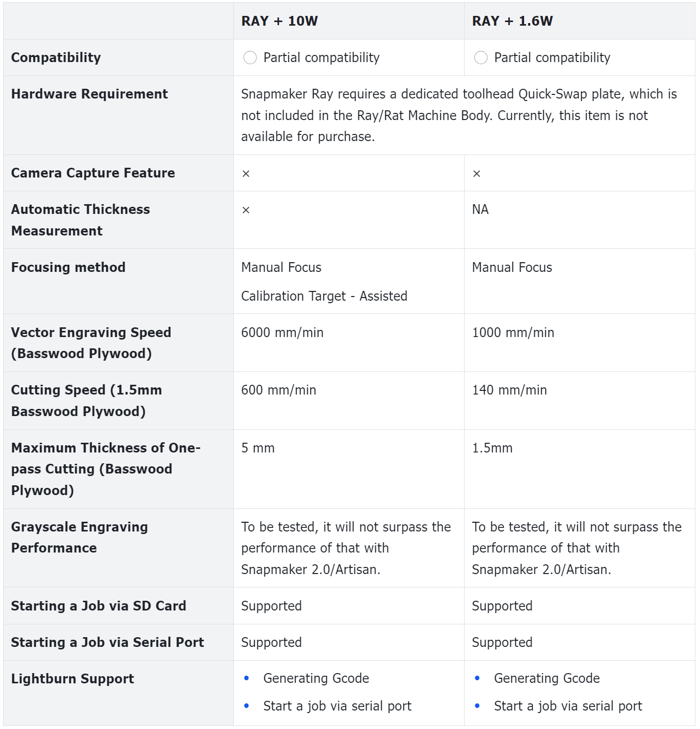Click bullet beside Generating Gcode under RAY + 1.6W
Screen dimensions: 700x729
(x=477, y=679)
